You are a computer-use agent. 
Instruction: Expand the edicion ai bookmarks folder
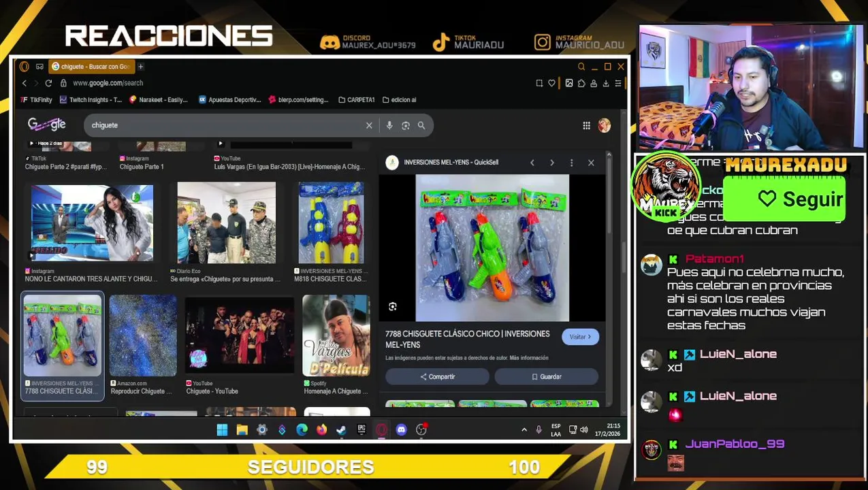pyautogui.click(x=399, y=100)
